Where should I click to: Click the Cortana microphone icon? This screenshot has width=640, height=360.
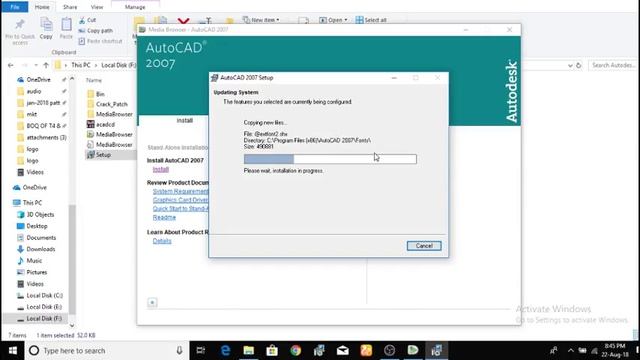click(179, 351)
